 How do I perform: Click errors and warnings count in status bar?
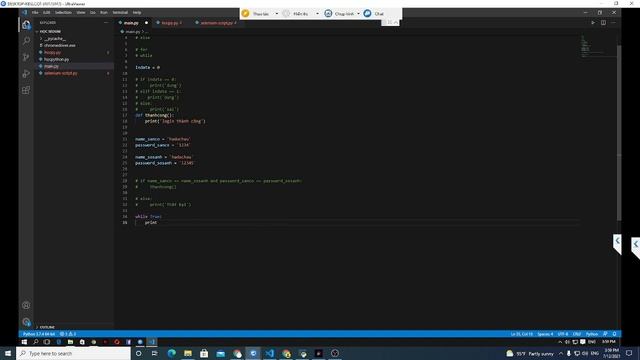pyautogui.click(x=68, y=334)
